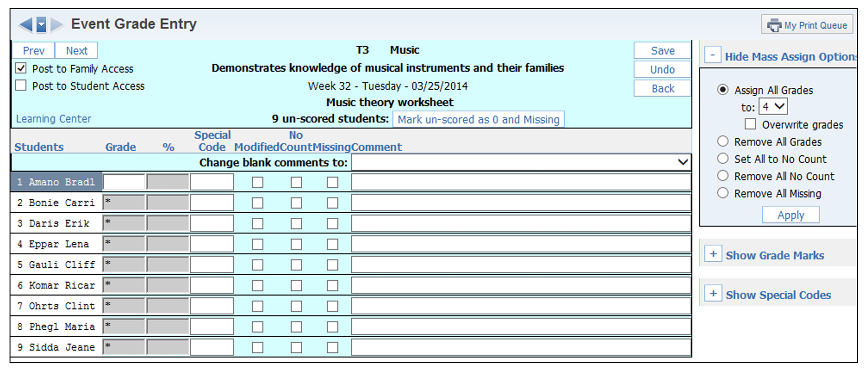868x372 pixels.
Task: Click Mark un-scored as 0 and Missing
Action: 478,119
